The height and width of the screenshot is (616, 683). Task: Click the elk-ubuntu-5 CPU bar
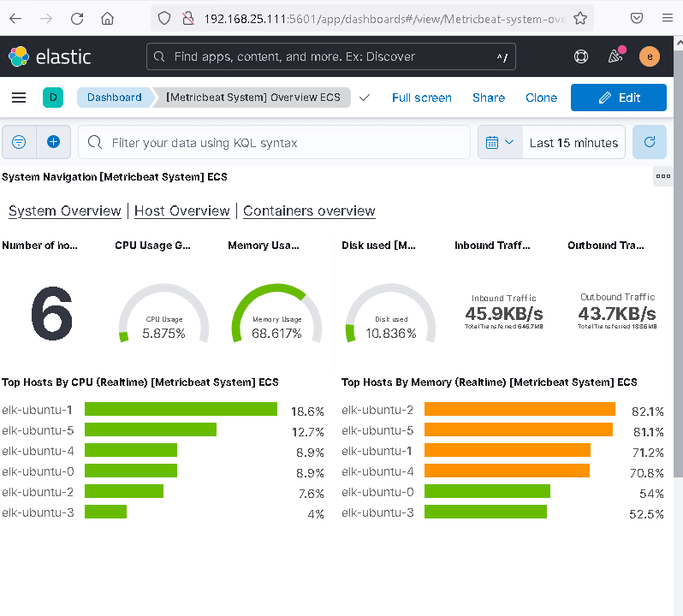coord(151,429)
